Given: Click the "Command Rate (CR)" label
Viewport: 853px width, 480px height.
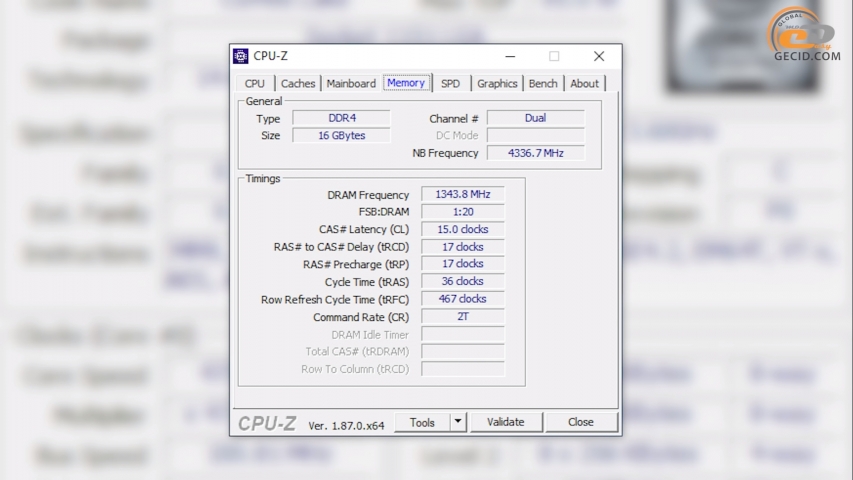Looking at the screenshot, I should pos(361,317).
